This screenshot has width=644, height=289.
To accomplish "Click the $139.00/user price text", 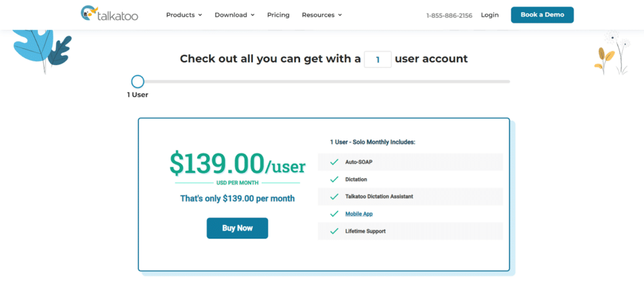I will 237,162.
